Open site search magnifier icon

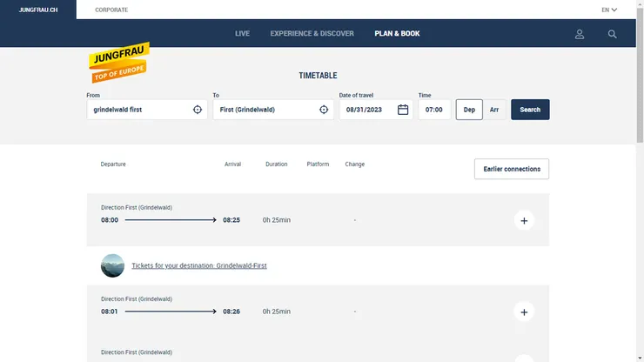click(x=612, y=34)
